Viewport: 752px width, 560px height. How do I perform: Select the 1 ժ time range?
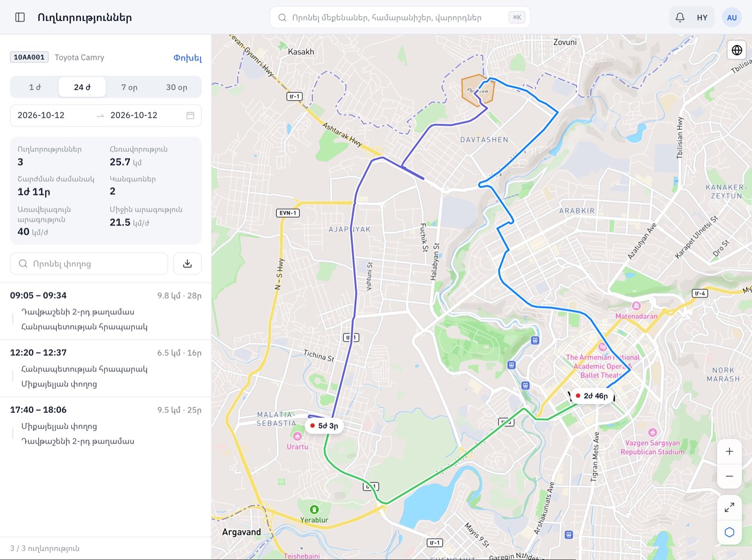35,87
